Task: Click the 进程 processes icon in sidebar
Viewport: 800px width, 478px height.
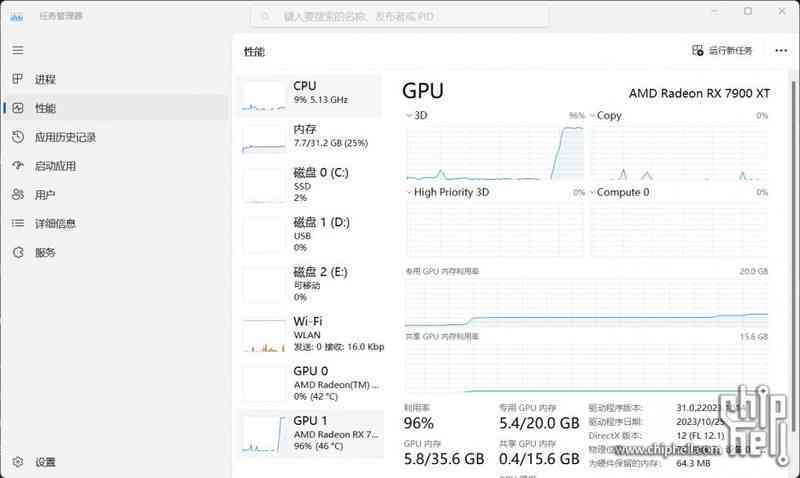Action: click(x=18, y=79)
